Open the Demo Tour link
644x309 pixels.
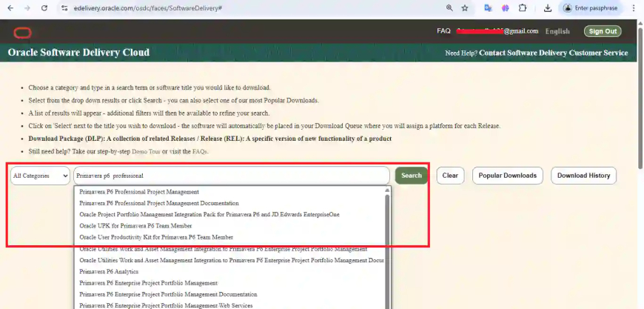click(147, 151)
